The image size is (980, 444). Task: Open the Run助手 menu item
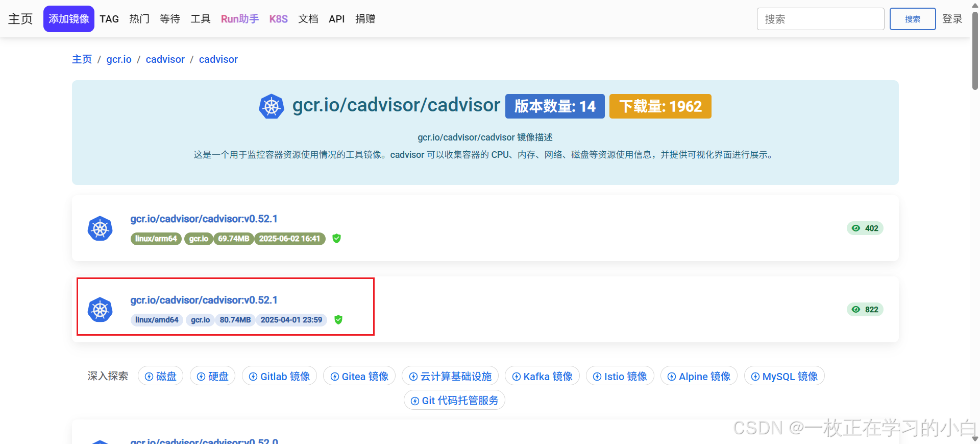pyautogui.click(x=240, y=19)
